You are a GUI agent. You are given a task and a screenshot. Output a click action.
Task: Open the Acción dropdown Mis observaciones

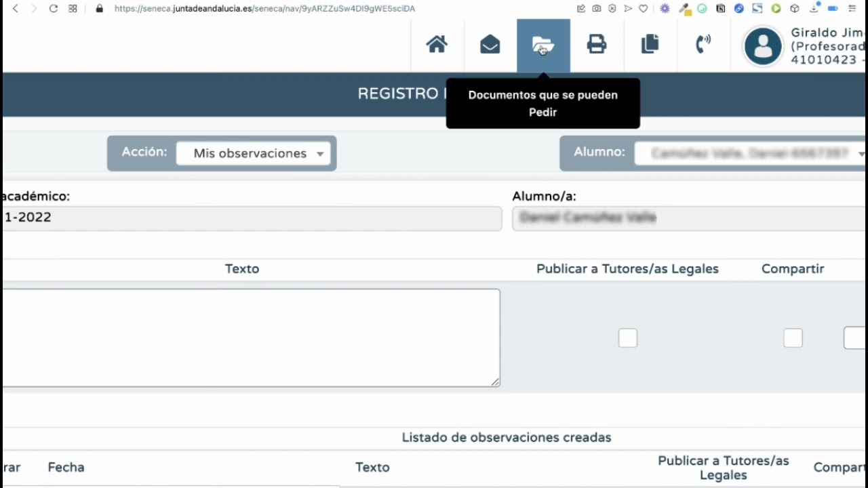[x=254, y=153]
